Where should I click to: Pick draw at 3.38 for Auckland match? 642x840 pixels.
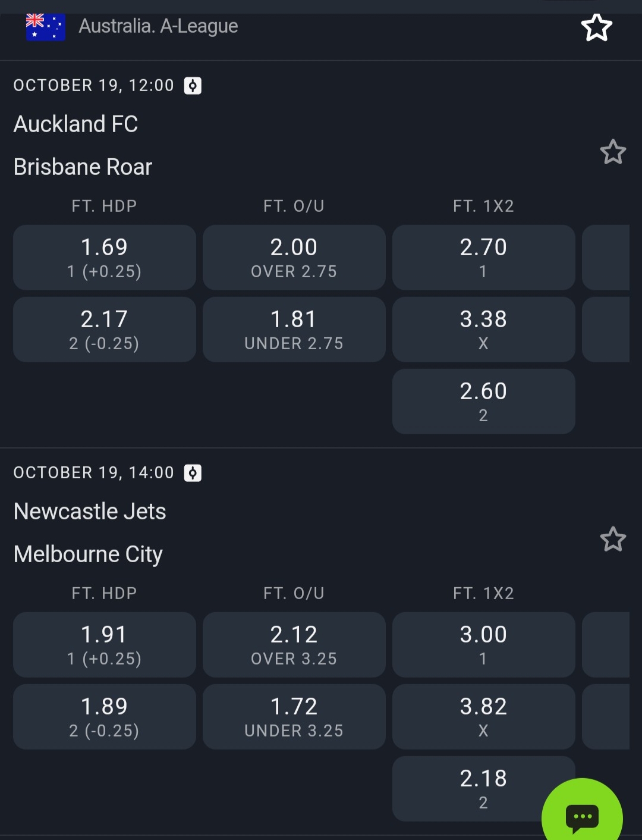coord(483,330)
